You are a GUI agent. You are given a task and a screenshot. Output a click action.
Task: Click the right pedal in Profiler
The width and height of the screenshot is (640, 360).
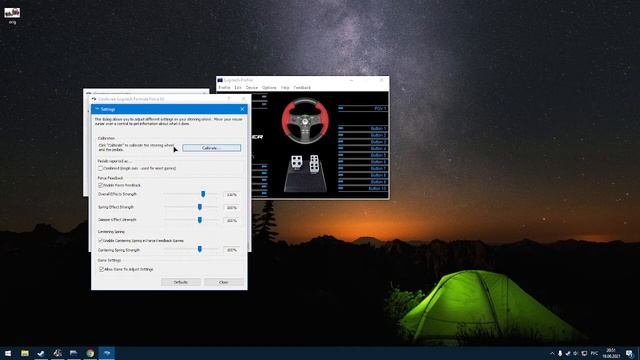tap(314, 163)
